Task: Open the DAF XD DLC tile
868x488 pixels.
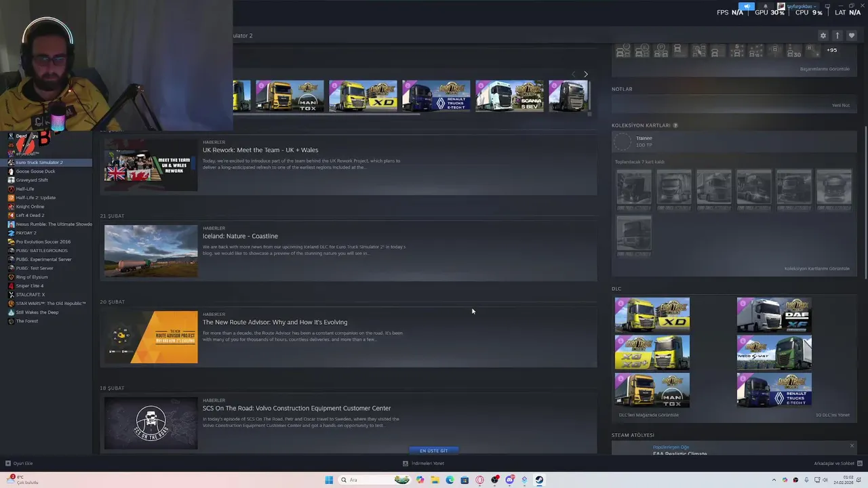Action: point(652,314)
